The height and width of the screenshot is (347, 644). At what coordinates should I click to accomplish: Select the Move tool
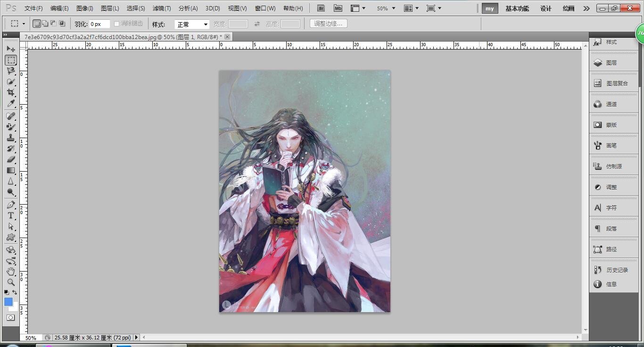click(11, 49)
